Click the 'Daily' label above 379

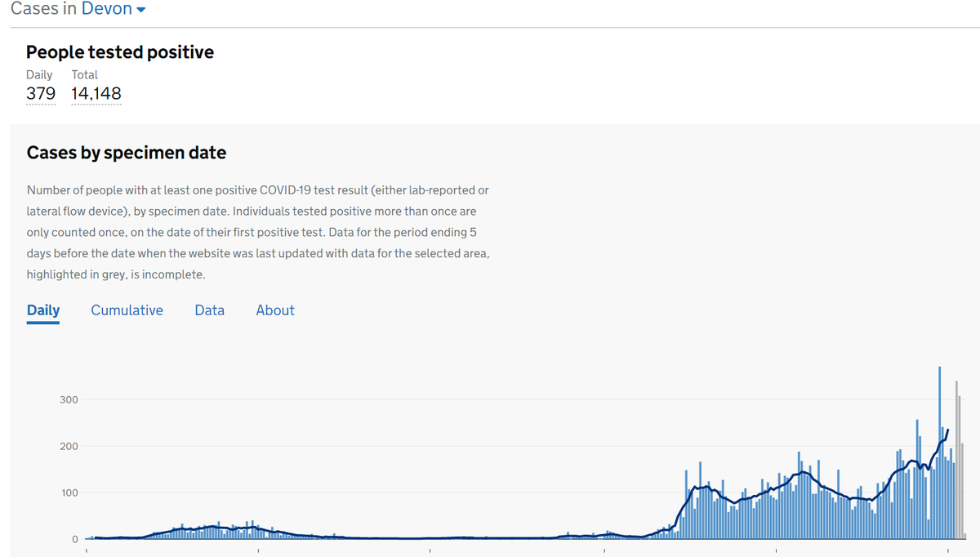pyautogui.click(x=39, y=74)
